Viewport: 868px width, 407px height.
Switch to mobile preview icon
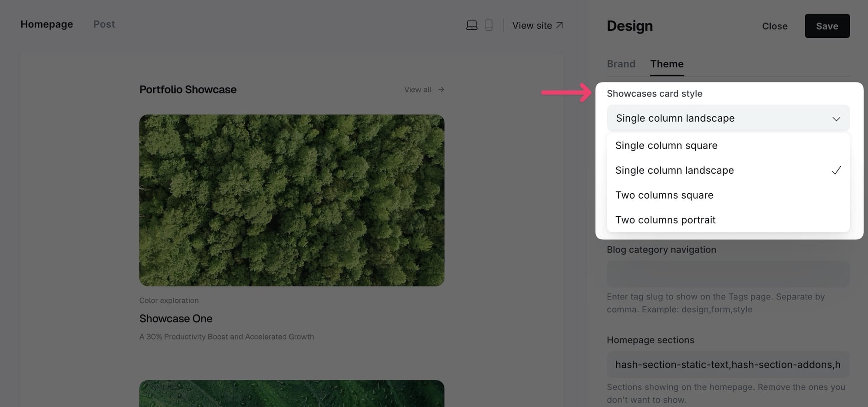(x=489, y=25)
